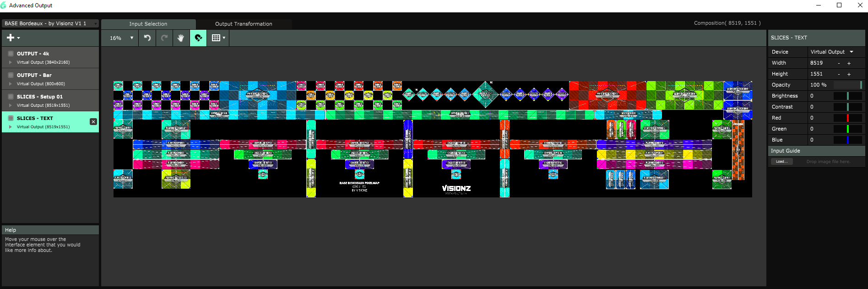868x289 pixels.
Task: Click the Load... input guide button
Action: (781, 162)
